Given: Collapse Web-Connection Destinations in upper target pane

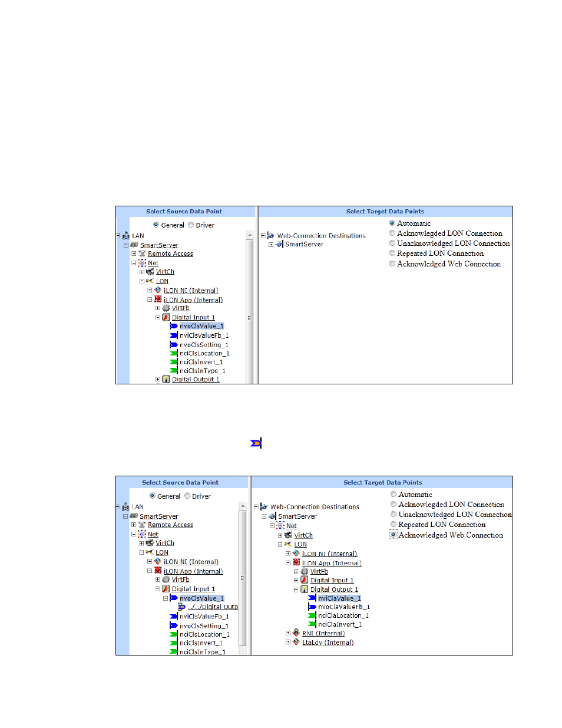Looking at the screenshot, I should (263, 235).
